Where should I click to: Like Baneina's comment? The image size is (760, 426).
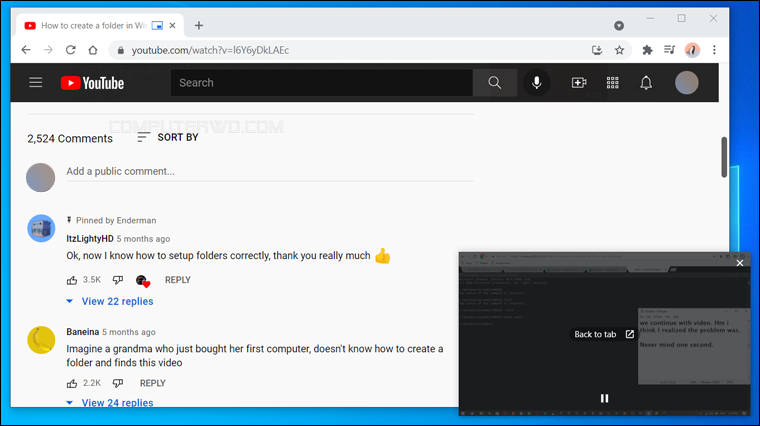pos(72,383)
